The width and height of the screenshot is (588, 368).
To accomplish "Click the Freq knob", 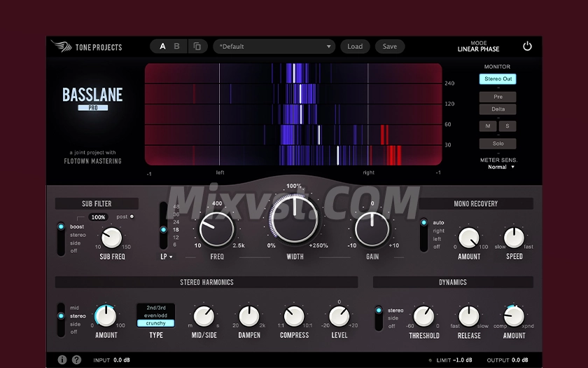I will click(217, 229).
